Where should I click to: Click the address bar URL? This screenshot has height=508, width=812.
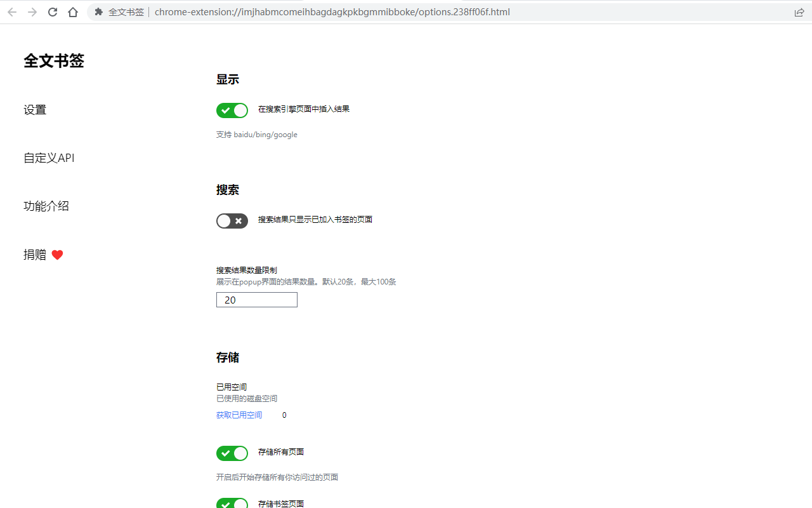click(332, 12)
